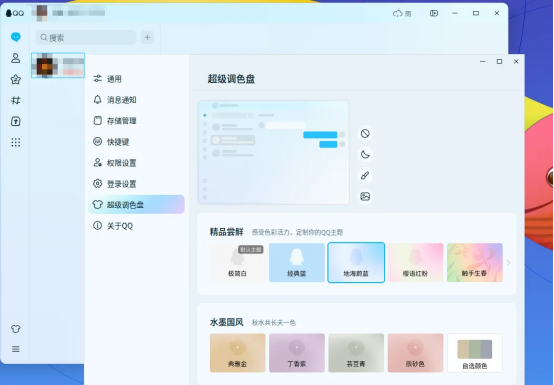This screenshot has height=385, width=554.
Task: Open the more apps grid icon
Action: 16,142
